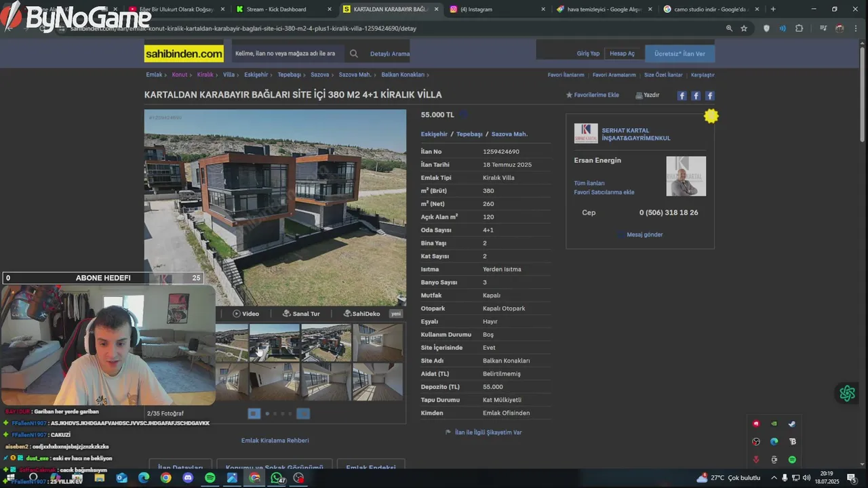Click the Eskişehir breadcrumb link
Viewport: 868px width, 488px height.
256,75
